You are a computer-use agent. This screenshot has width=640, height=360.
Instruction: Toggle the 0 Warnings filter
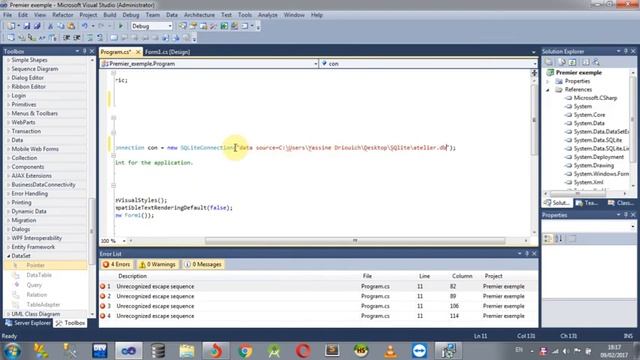(x=157, y=264)
